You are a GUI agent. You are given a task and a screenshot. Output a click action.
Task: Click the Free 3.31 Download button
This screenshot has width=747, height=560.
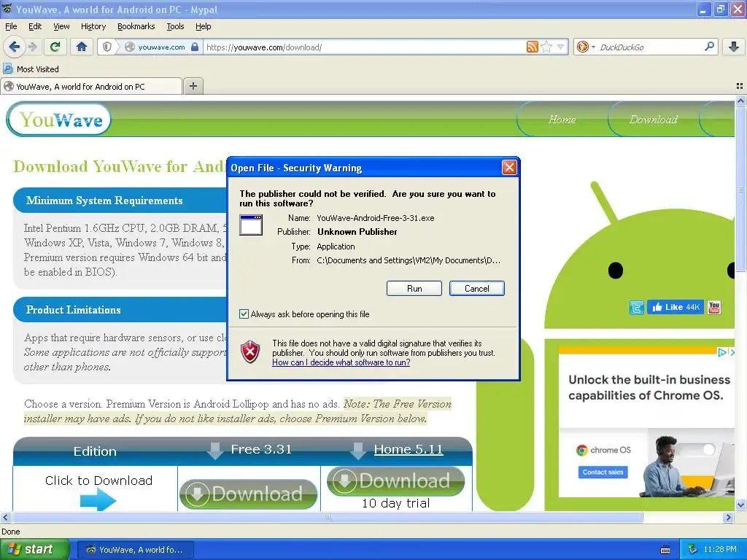(248, 494)
